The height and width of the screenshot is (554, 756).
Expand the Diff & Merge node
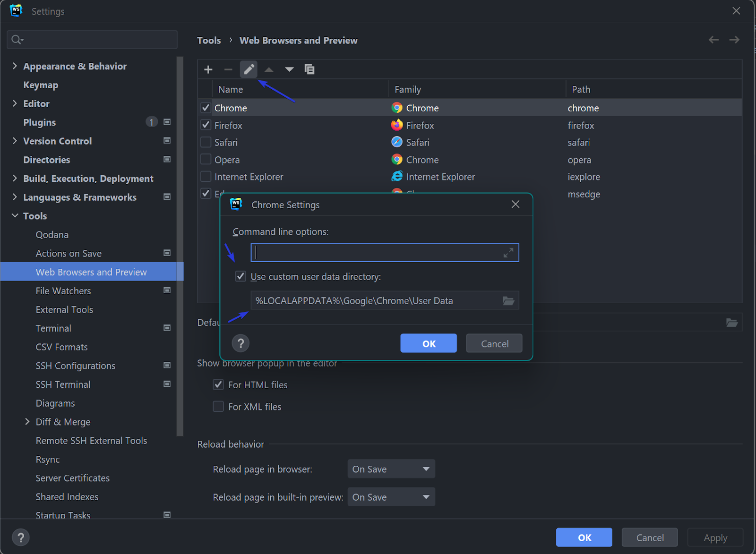[x=27, y=422]
